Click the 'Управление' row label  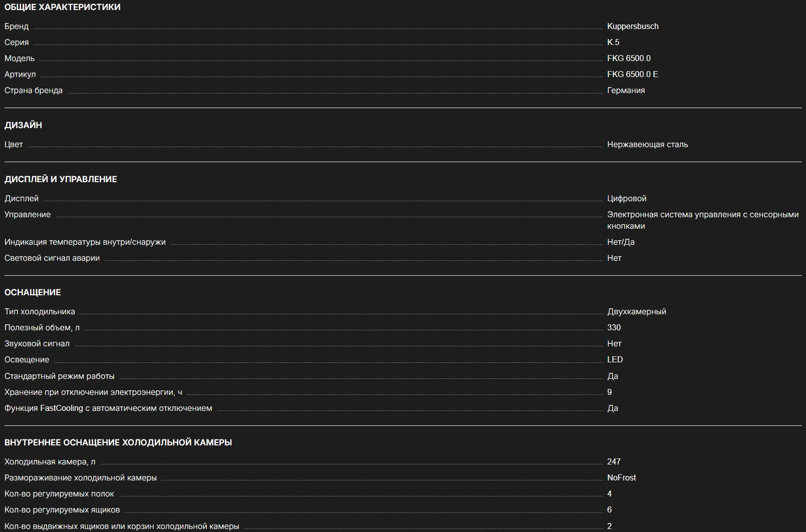[x=28, y=214]
